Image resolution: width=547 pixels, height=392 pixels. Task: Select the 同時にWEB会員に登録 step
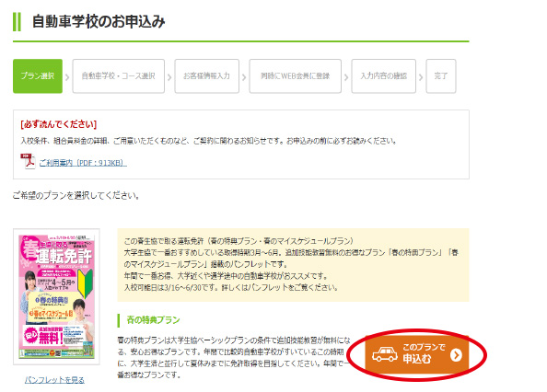(295, 76)
